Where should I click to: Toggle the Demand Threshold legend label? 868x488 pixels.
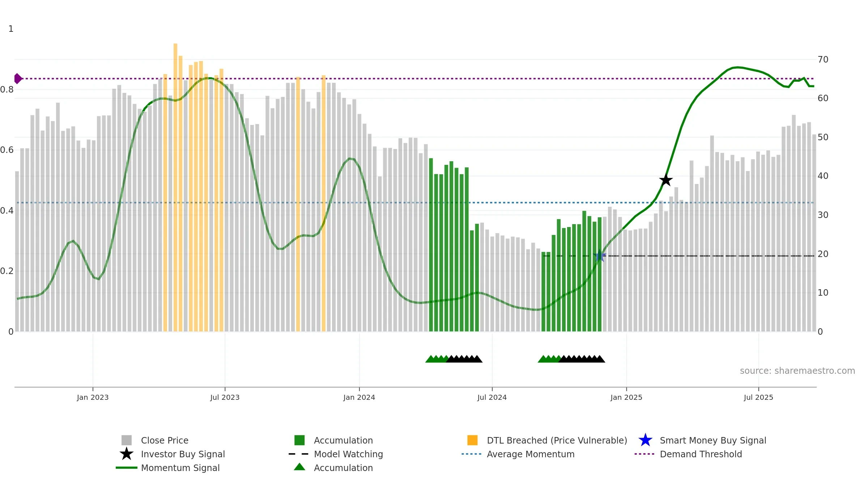pyautogui.click(x=701, y=454)
